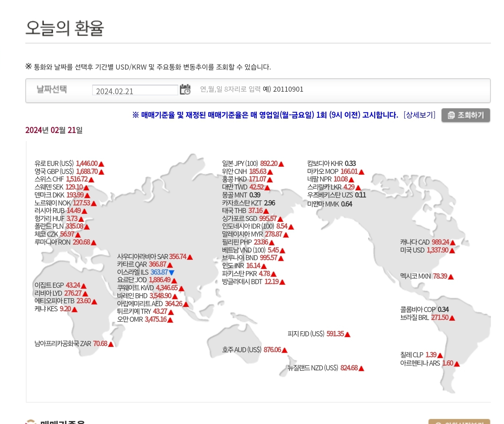Click 체코 CZK rate 56.97

pos(67,234)
